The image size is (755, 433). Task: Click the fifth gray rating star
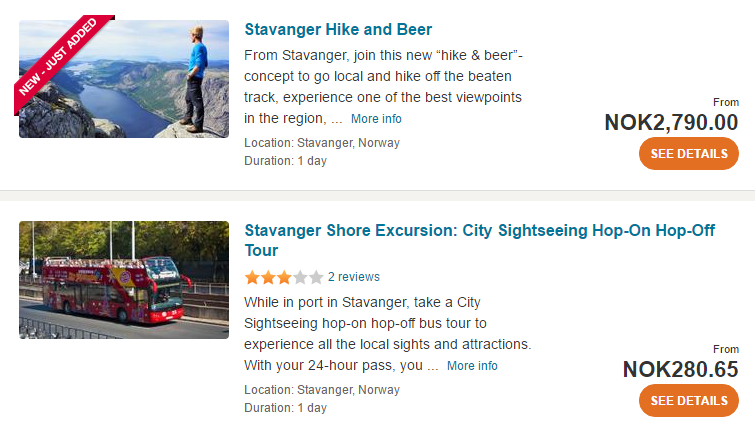[316, 277]
